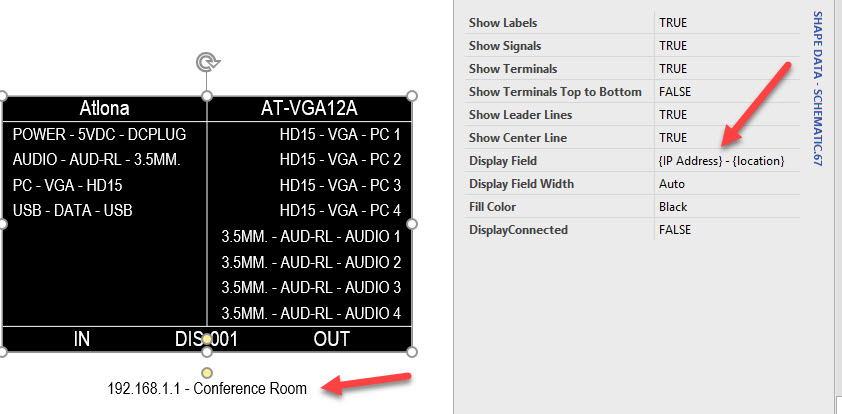Click the PC - VGA - HD15 input

click(68, 185)
